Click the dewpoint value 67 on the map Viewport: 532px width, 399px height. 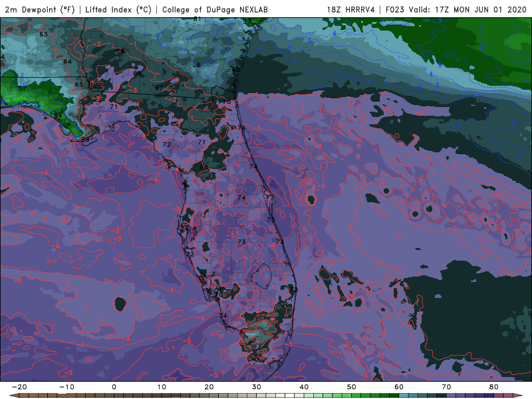pyautogui.click(x=159, y=88)
